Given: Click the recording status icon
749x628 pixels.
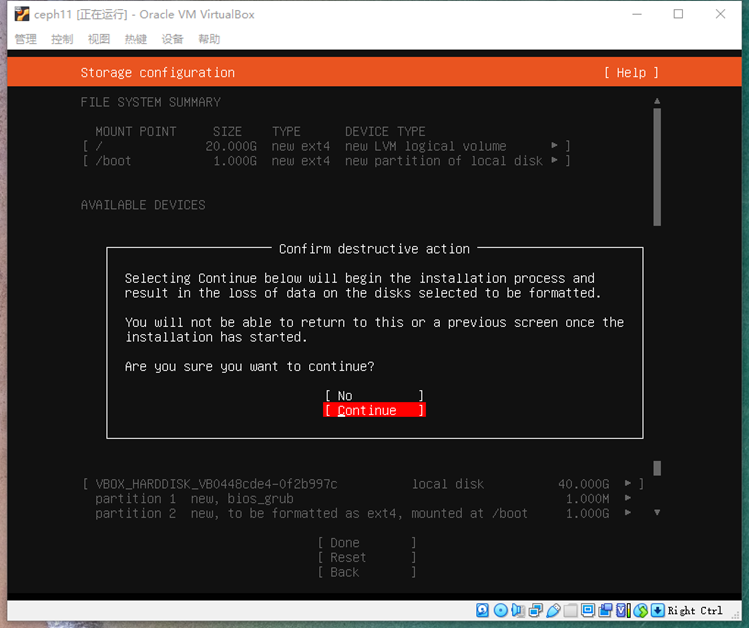Looking at the screenshot, I should click(x=605, y=610).
